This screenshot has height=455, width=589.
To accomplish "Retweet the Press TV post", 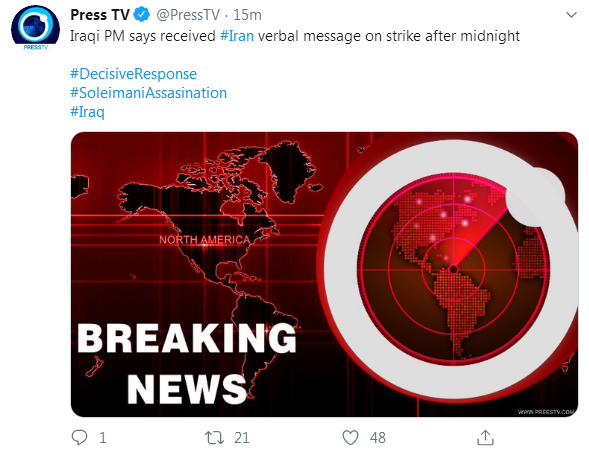I will [214, 438].
